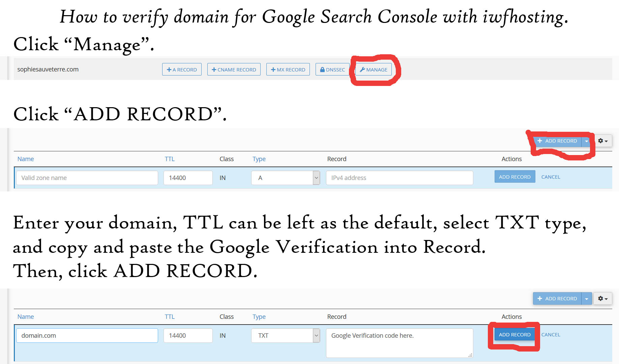Sort by Name column in first table
The height and width of the screenshot is (364, 619).
click(26, 159)
